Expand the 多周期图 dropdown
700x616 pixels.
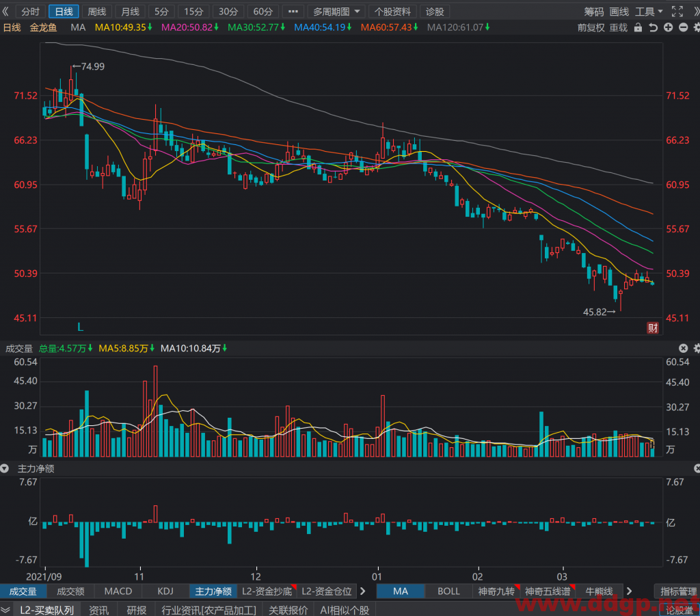coord(336,12)
